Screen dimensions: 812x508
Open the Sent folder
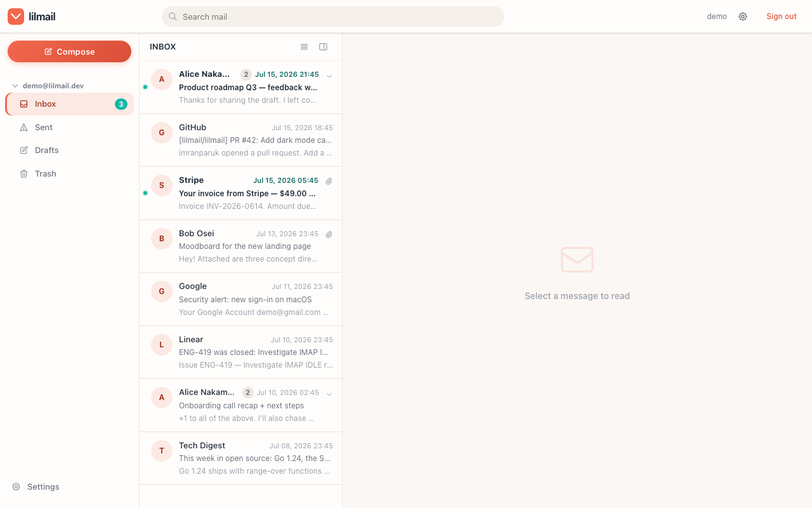pos(70,128)
